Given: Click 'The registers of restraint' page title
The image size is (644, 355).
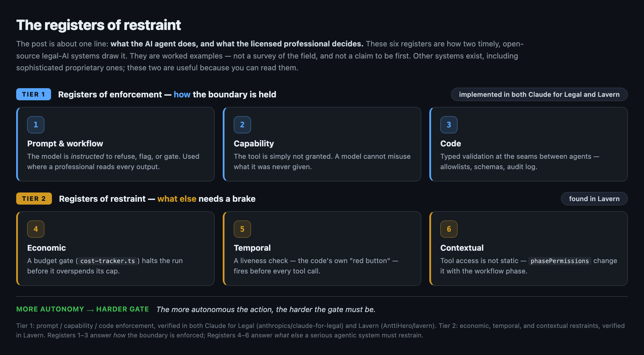Looking at the screenshot, I should (99, 25).
